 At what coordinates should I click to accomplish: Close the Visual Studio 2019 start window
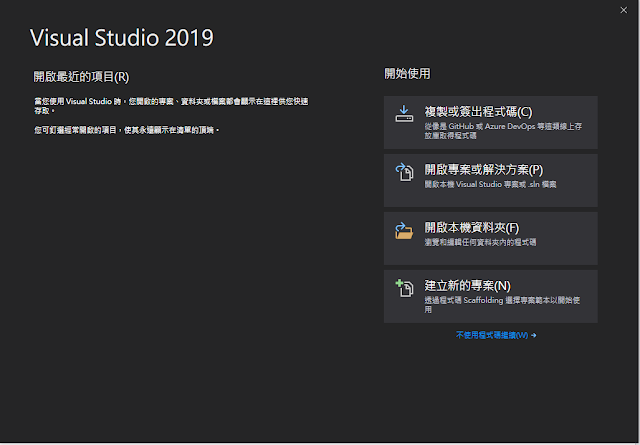click(x=623, y=10)
